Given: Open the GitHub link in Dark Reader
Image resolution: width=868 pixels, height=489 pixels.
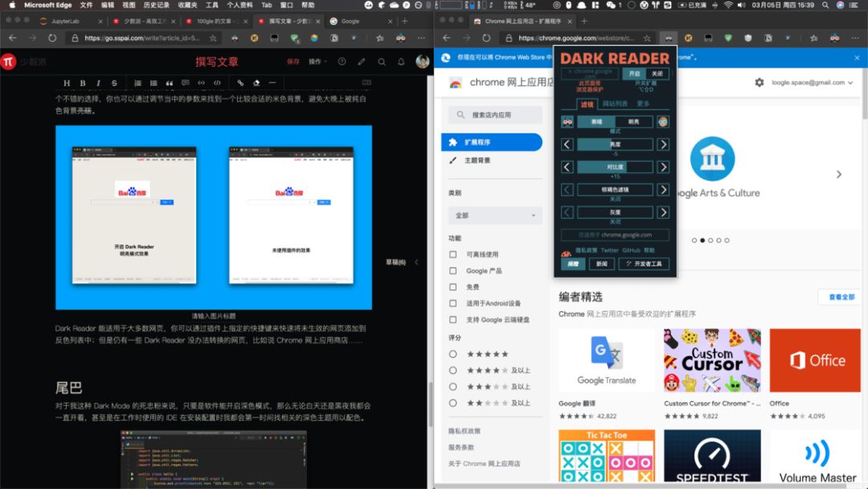Looking at the screenshot, I should 631,251.
